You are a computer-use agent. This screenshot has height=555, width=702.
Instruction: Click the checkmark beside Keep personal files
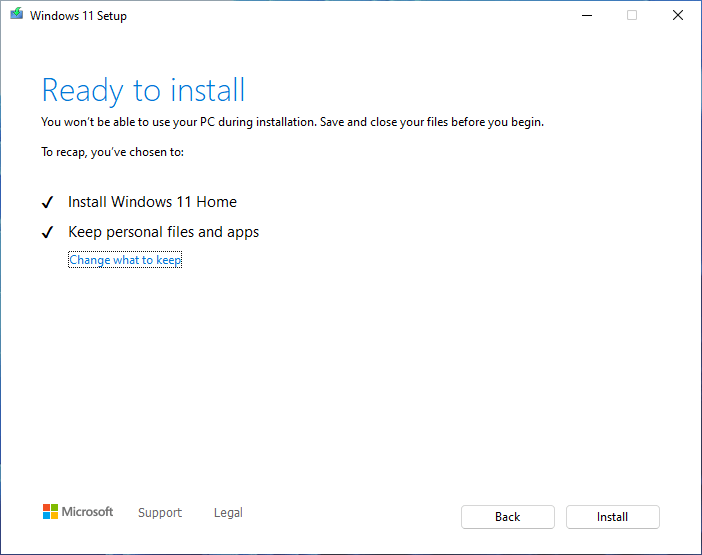(x=47, y=232)
